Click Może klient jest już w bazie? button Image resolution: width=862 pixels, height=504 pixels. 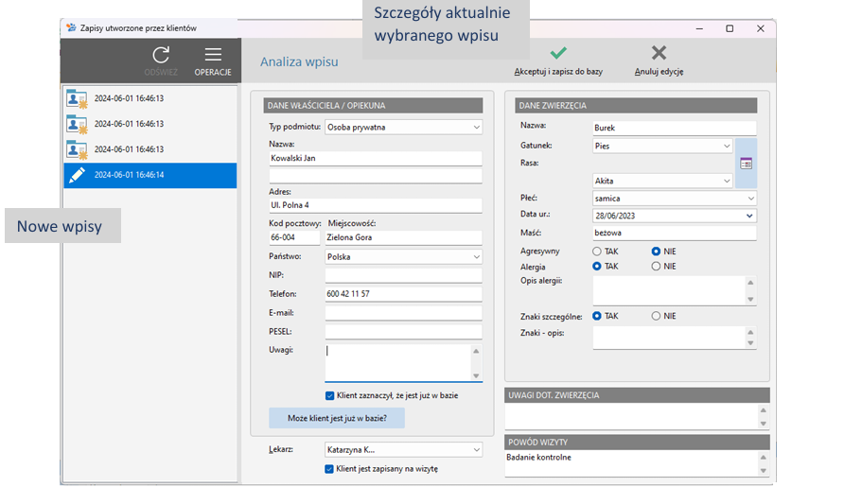[x=337, y=418]
